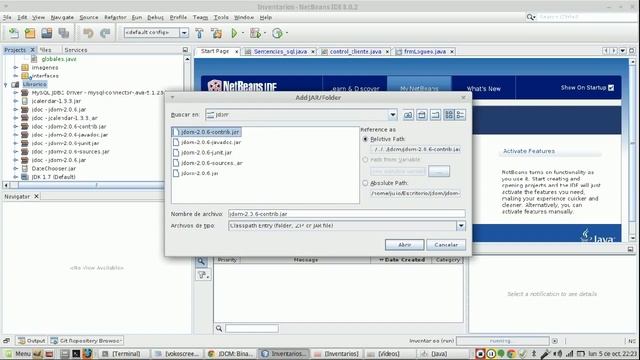This screenshot has width=640, height=360.
Task: Select jcalendar-1.3.3.jar without the jdoc prefix in the Librerias tree
Action: click(x=56, y=101)
